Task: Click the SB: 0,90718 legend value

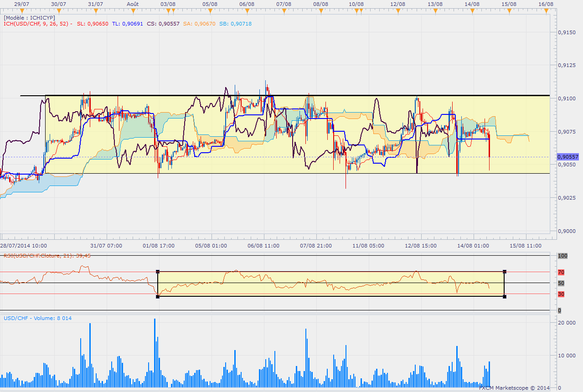Action: point(236,24)
